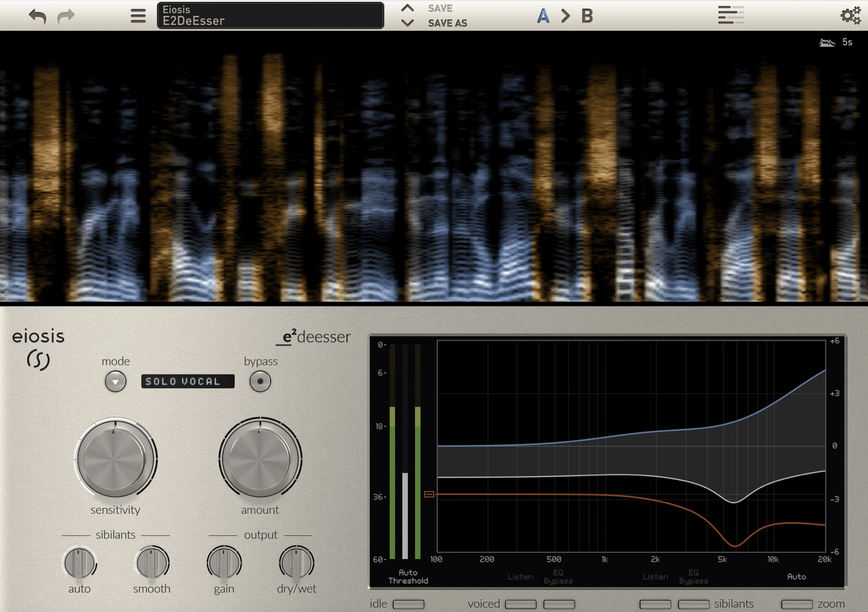
Task: Change the 5s spectrogram time range
Action: coord(847,42)
